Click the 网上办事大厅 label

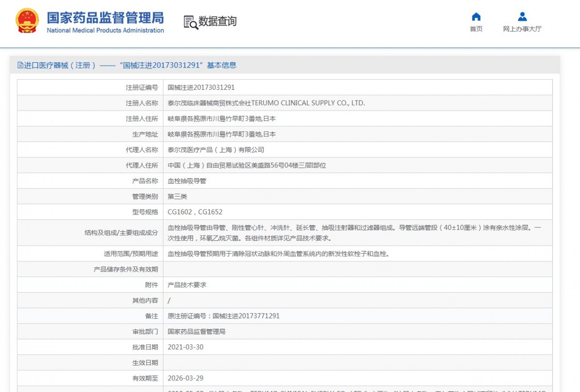522,29
